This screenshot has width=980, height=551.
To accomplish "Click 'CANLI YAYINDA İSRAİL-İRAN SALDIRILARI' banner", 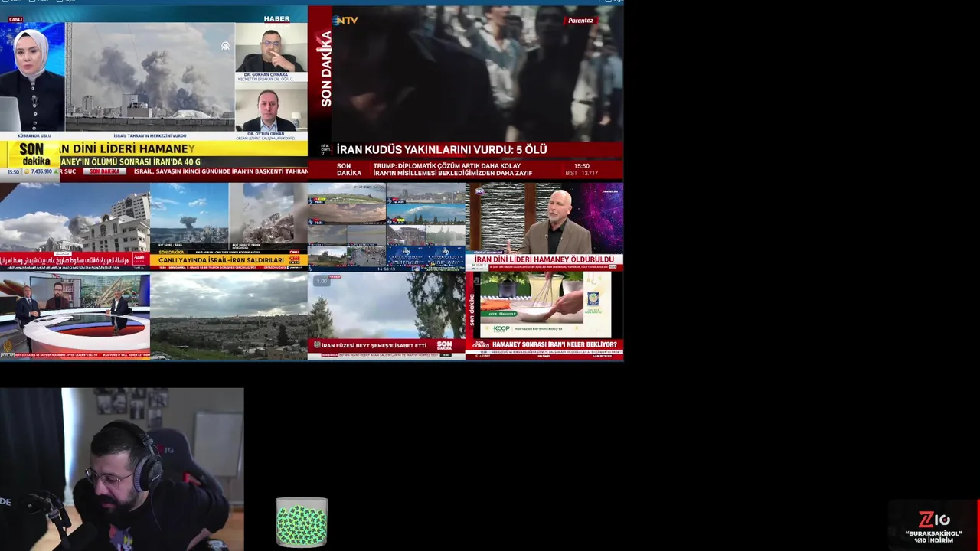I will pyautogui.click(x=221, y=260).
